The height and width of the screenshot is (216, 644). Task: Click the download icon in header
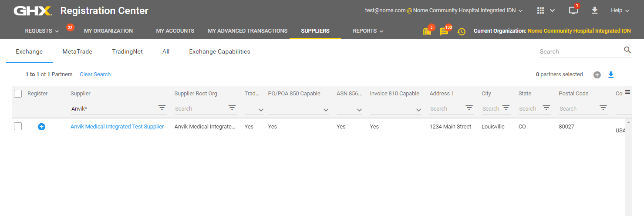coord(595,10)
